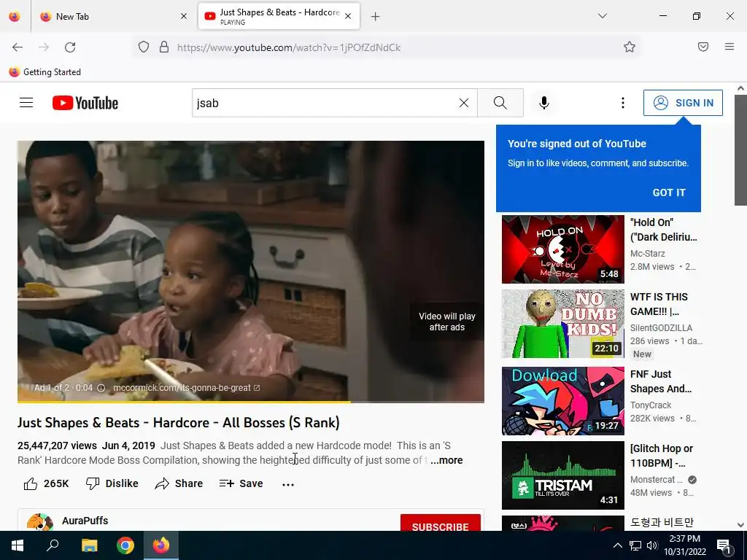Open the volume control in tray
This screenshot has width=747, height=560.
point(653,545)
